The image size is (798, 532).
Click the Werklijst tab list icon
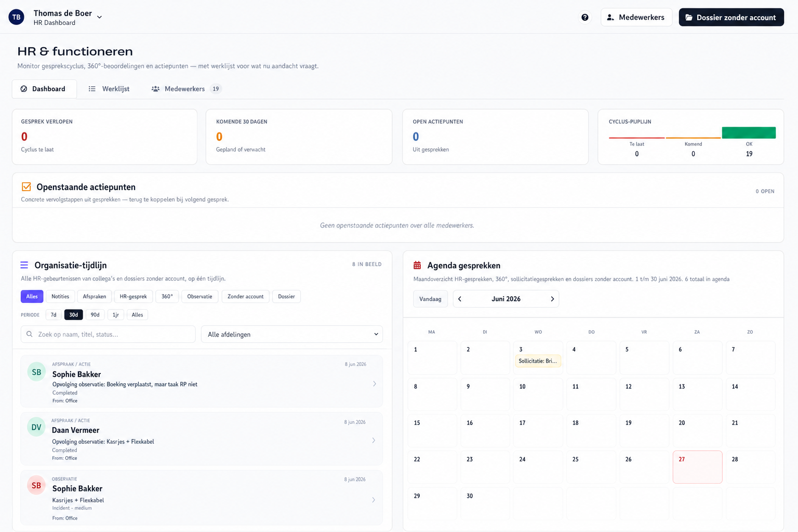(x=92, y=89)
